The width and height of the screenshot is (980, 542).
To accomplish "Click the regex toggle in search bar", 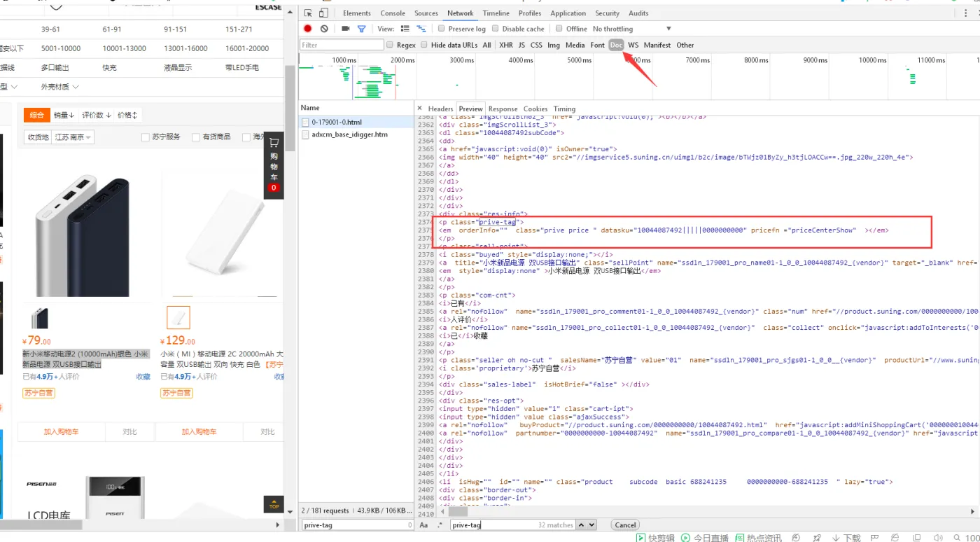I will 440,525.
